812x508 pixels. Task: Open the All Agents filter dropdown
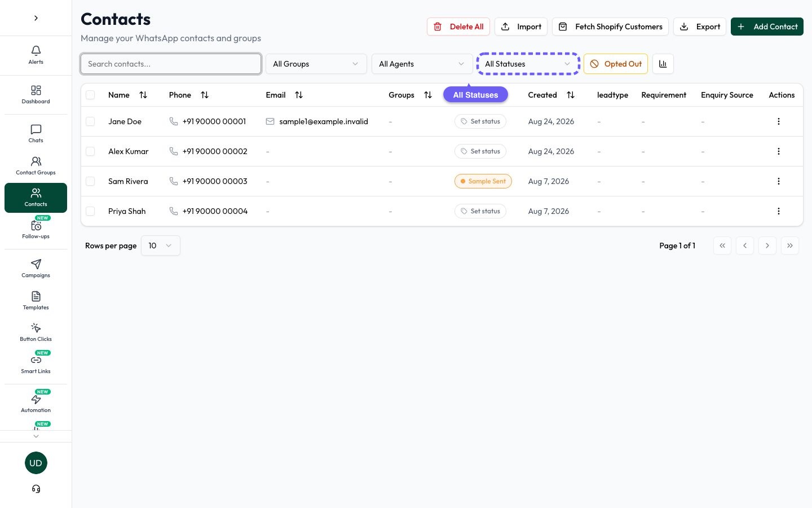[422, 64]
